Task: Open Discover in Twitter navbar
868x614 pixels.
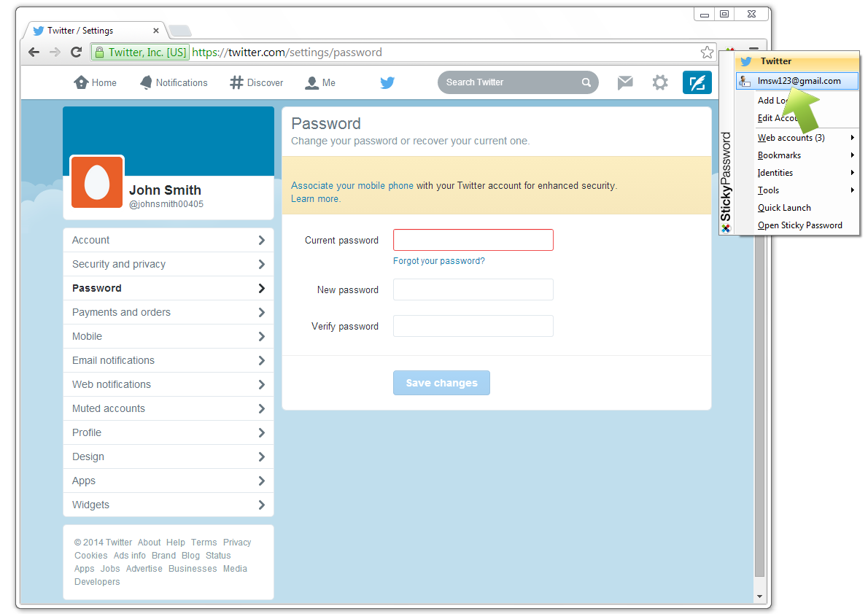Action: coord(256,82)
